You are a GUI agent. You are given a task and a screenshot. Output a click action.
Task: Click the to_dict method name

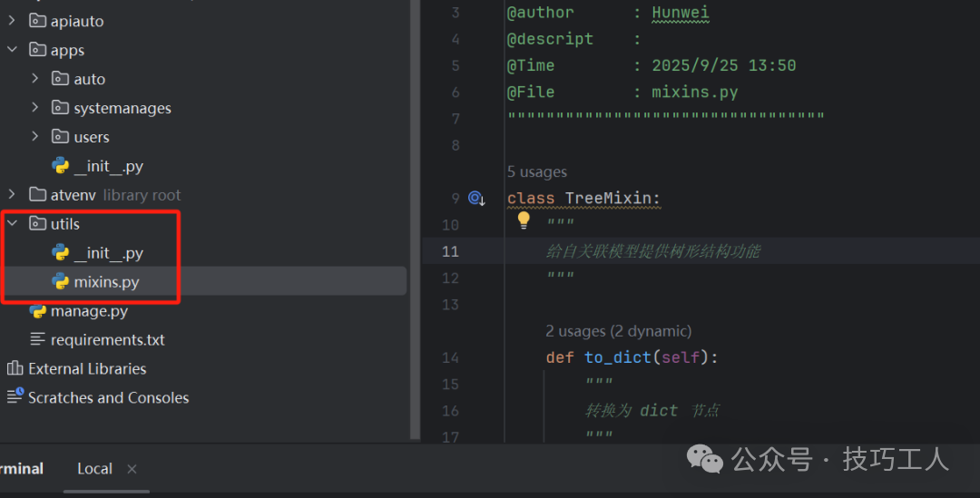(x=618, y=357)
